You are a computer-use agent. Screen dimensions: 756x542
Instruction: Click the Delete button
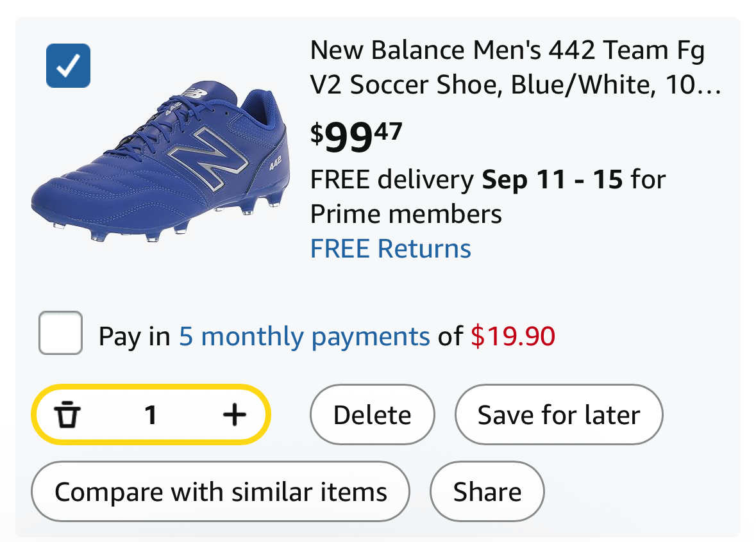pos(372,415)
